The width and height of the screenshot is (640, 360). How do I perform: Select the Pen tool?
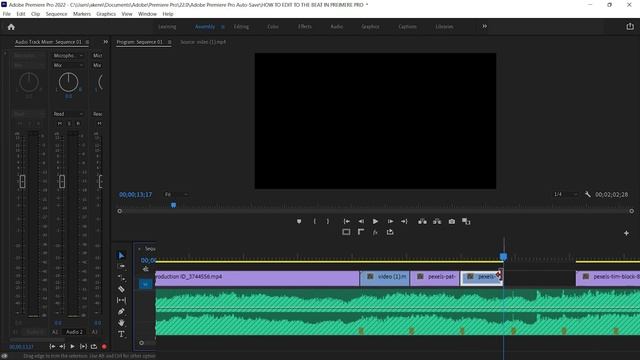121,311
